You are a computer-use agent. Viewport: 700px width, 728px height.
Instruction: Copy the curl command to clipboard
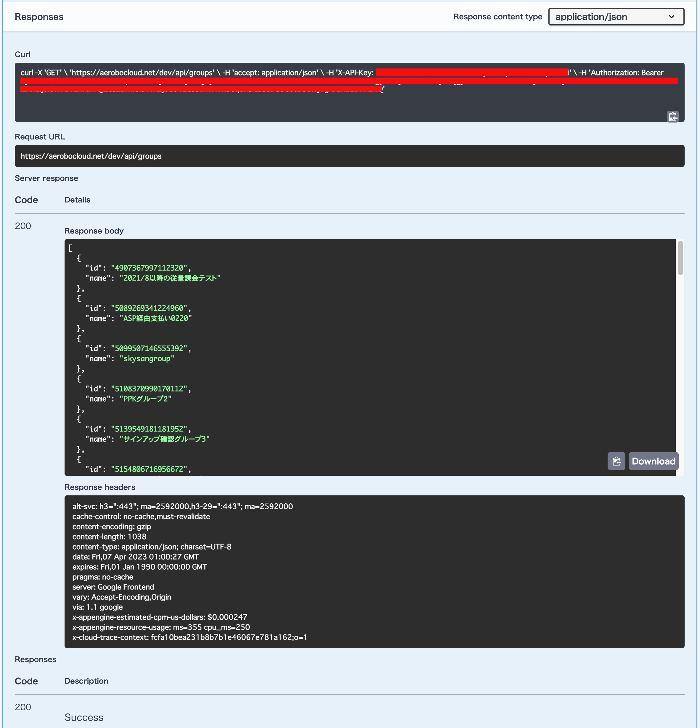pyautogui.click(x=672, y=117)
